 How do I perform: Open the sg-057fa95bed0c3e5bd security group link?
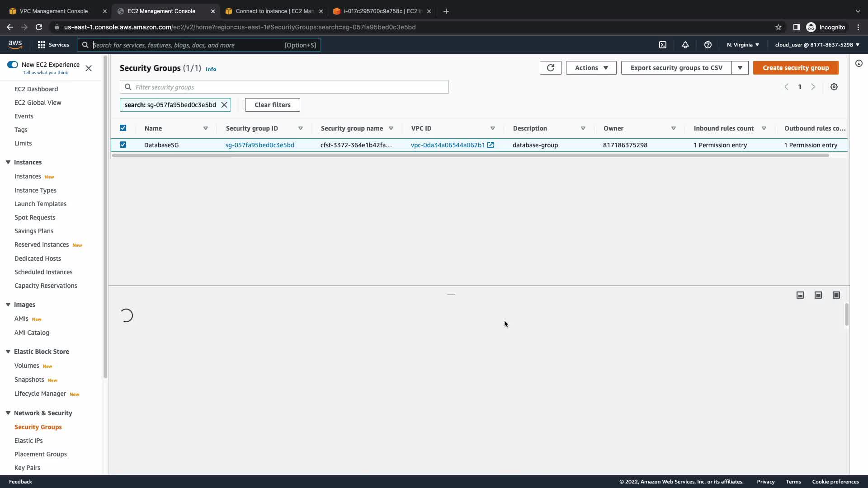tap(259, 145)
